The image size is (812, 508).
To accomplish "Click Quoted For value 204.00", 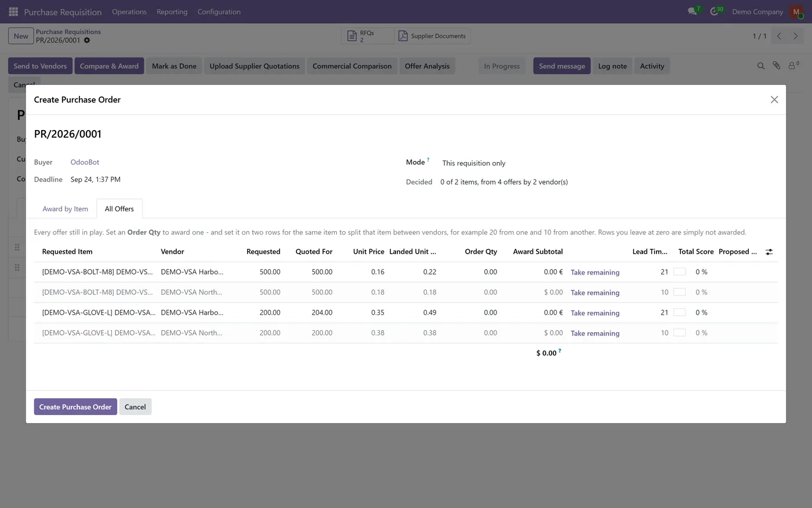I will click(x=322, y=312).
